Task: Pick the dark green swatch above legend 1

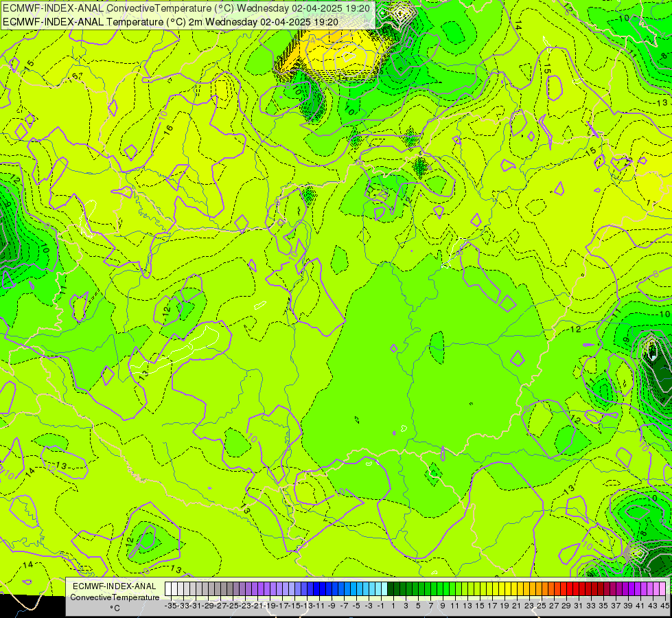Action: [x=391, y=588]
